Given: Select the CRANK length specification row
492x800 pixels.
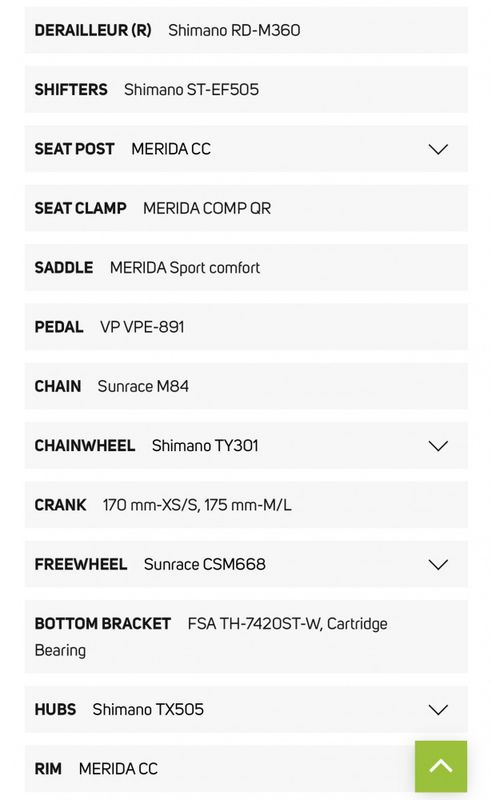Looking at the screenshot, I should (246, 505).
